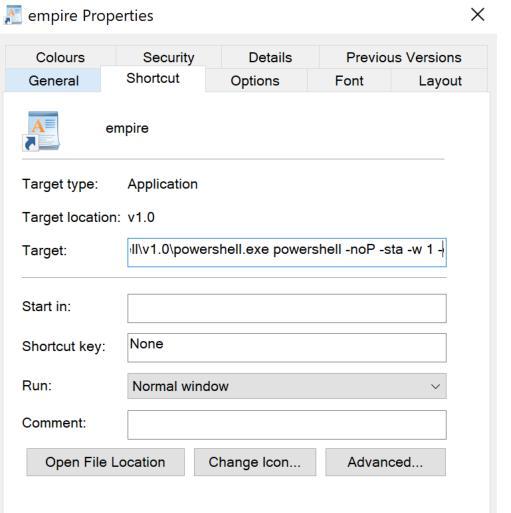Image resolution: width=511 pixels, height=513 pixels.
Task: Switch to the Colours tab
Action: point(60,57)
